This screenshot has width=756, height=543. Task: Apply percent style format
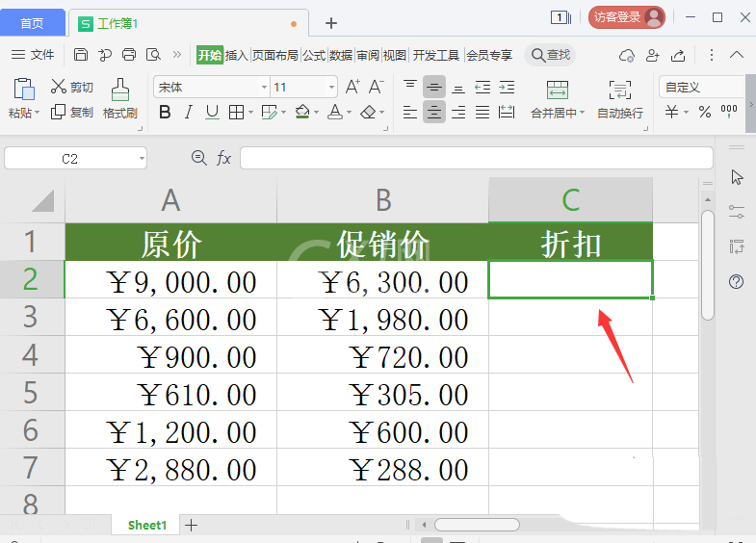(705, 113)
